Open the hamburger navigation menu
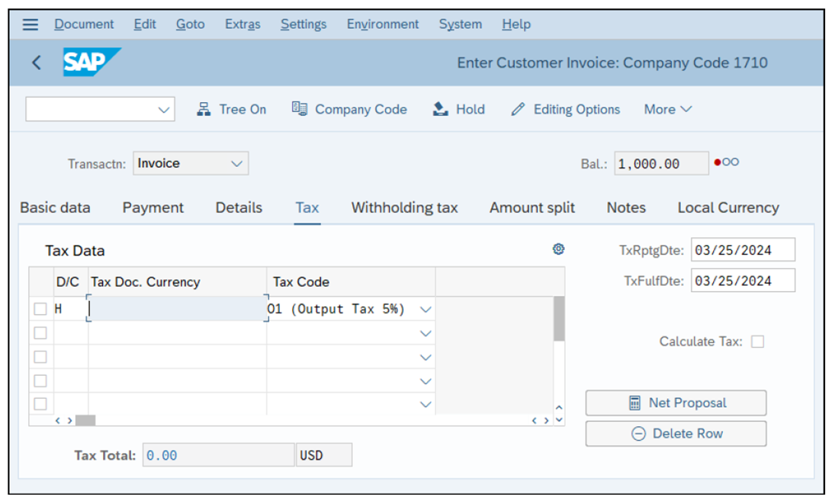The width and height of the screenshot is (832, 504). (x=30, y=24)
